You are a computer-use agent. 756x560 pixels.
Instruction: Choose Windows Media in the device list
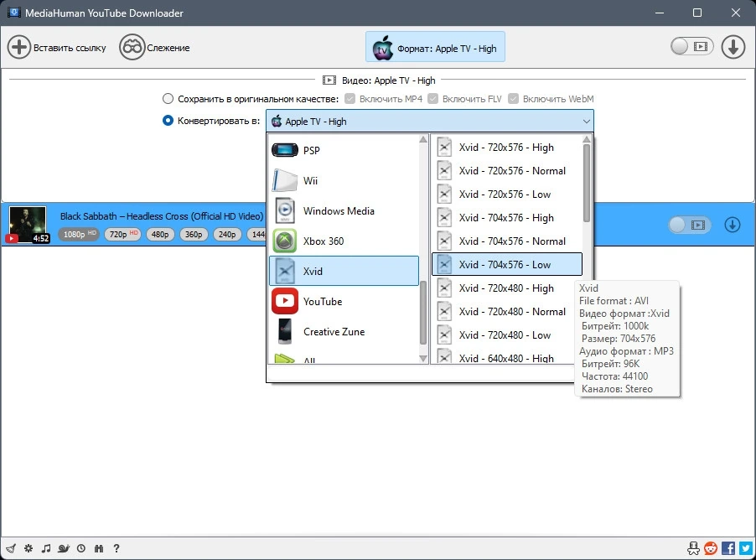click(344, 210)
